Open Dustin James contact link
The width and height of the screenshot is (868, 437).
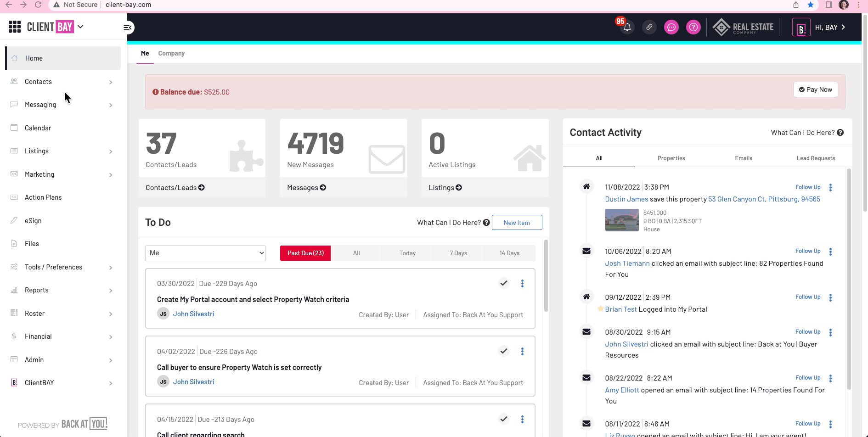[626, 199]
